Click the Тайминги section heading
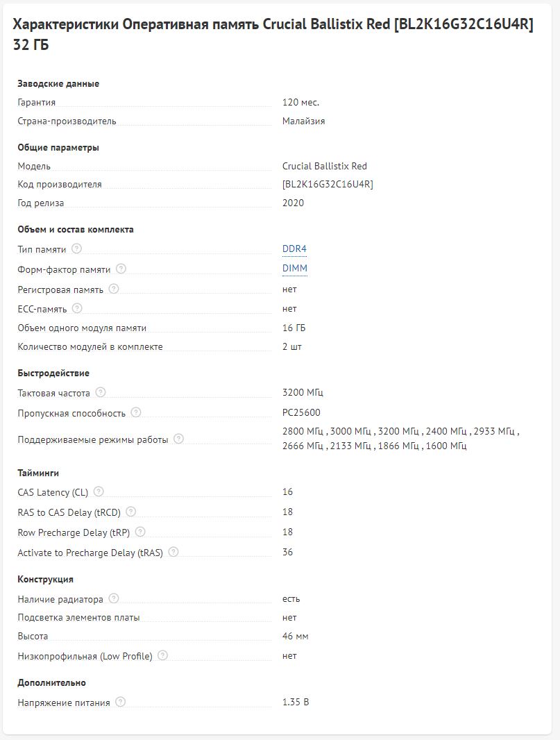 click(x=38, y=473)
